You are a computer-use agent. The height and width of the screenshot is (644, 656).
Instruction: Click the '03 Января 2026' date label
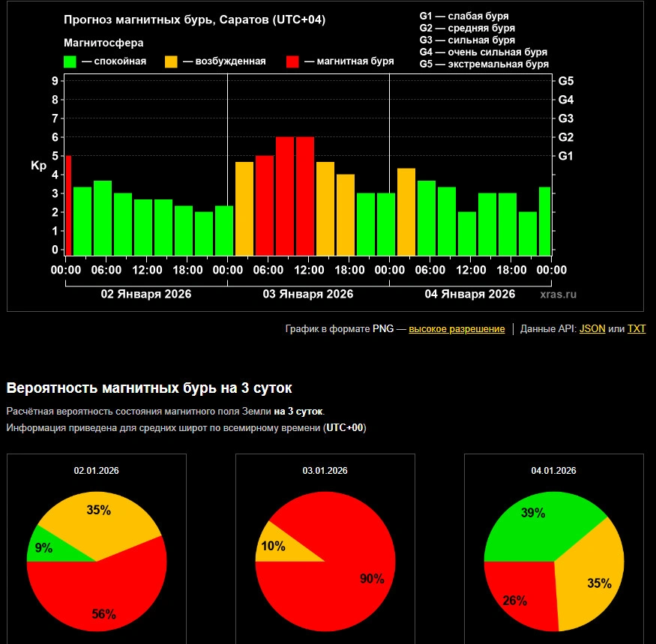[307, 294]
